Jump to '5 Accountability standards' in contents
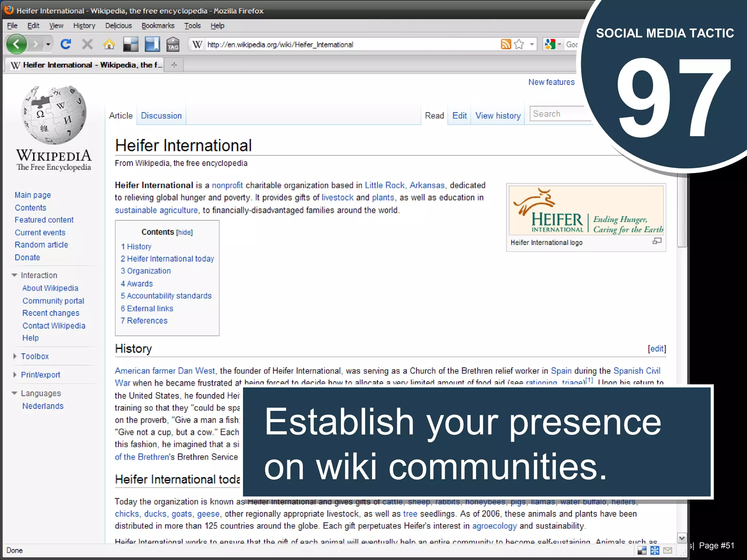 [166, 296]
